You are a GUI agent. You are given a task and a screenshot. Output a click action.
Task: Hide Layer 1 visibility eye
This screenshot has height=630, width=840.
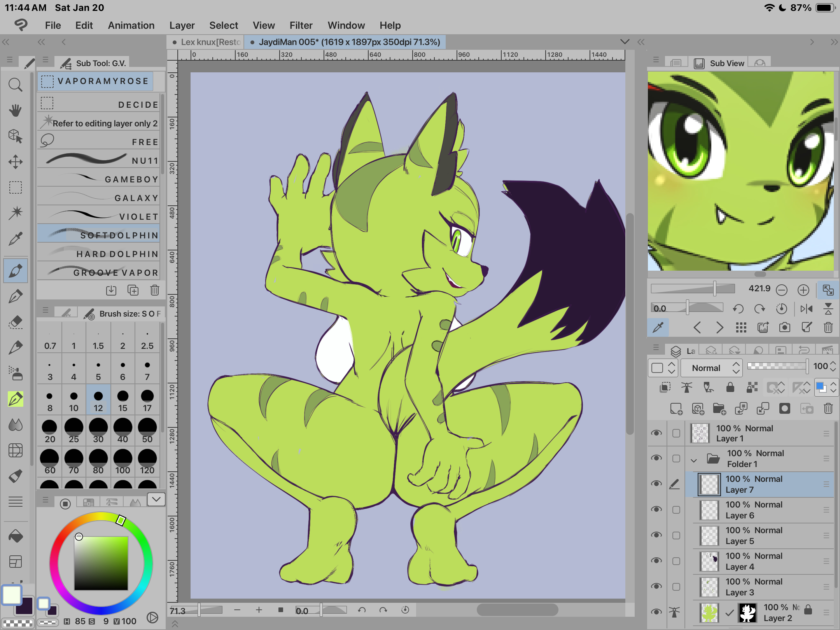656,433
